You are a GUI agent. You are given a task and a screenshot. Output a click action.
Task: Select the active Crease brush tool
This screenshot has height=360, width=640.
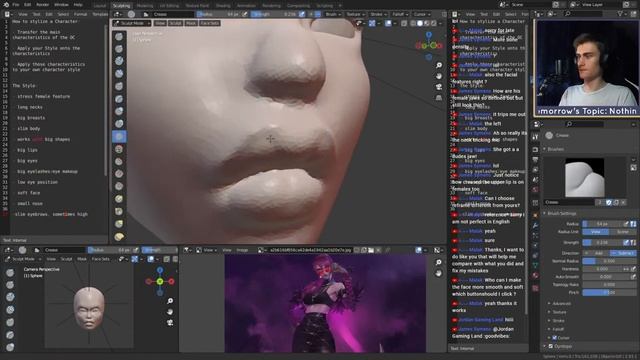click(x=119, y=136)
